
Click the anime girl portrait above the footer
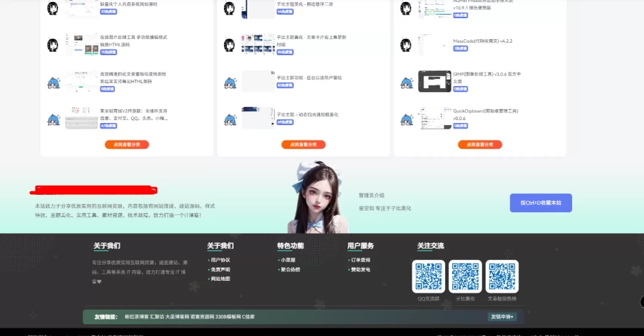317,198
